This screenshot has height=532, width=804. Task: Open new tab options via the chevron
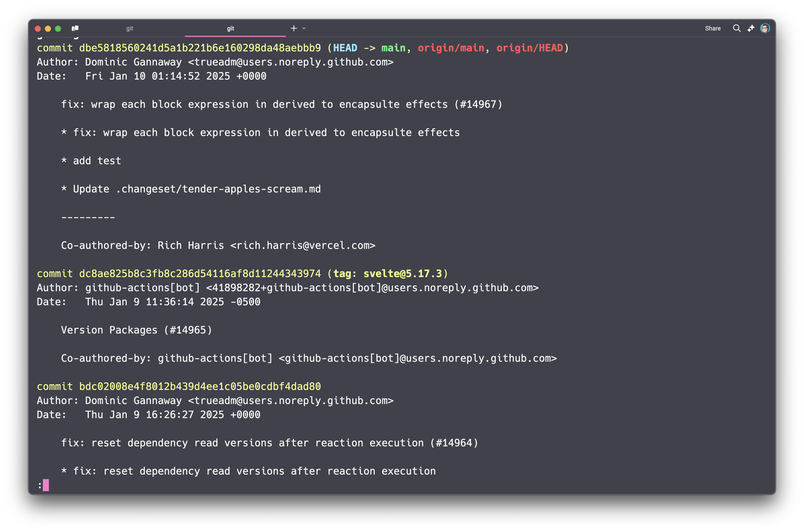(x=304, y=28)
